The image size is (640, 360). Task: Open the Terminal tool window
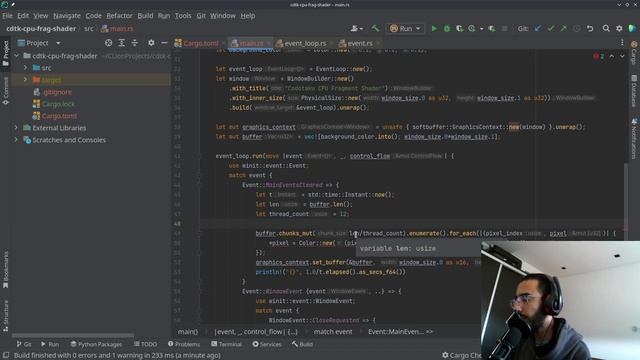point(227,344)
